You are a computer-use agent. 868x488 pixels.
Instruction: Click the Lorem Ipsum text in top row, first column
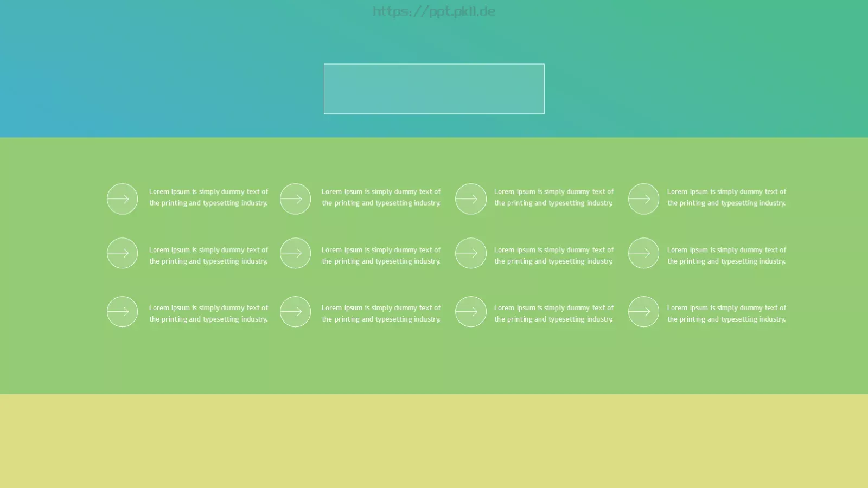[x=209, y=197]
